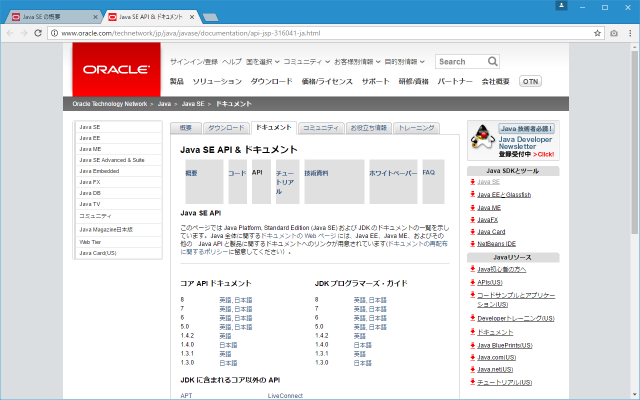Expand the 国を選択 dropdown
The height and width of the screenshot is (400, 640).
262,62
